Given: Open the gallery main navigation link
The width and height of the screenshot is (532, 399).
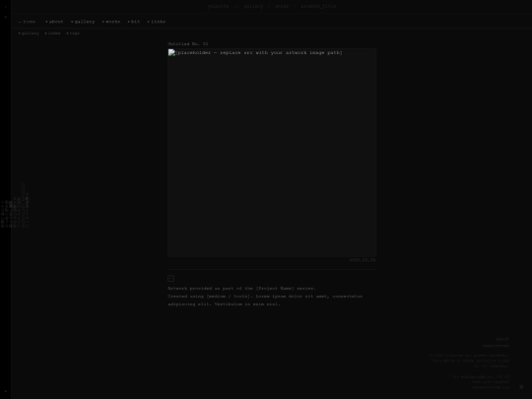Looking at the screenshot, I should [83, 22].
